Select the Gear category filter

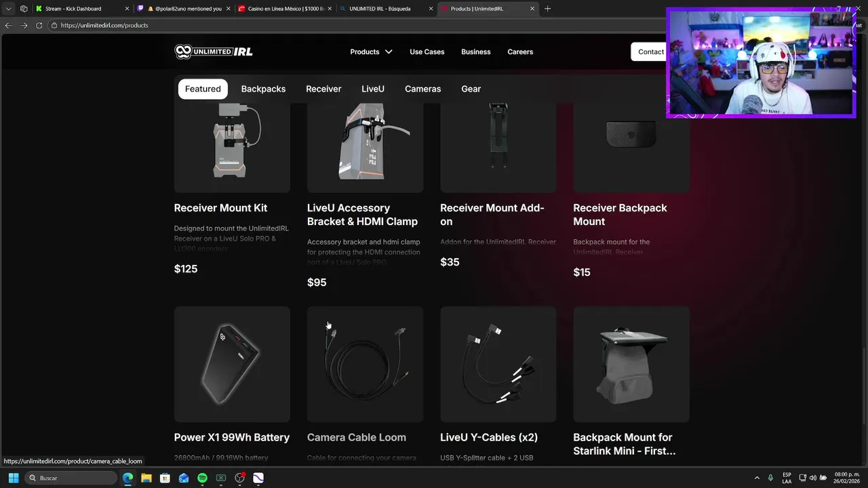point(471,89)
